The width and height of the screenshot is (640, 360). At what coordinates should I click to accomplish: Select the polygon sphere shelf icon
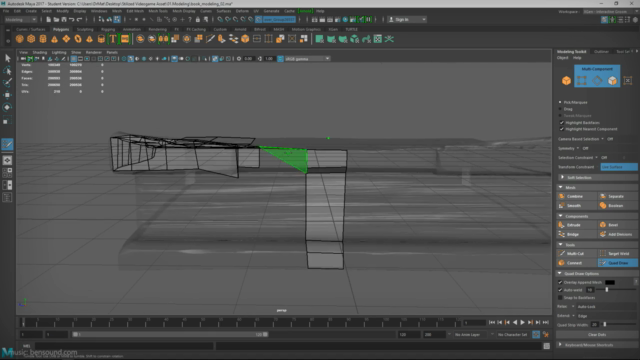pos(20,39)
